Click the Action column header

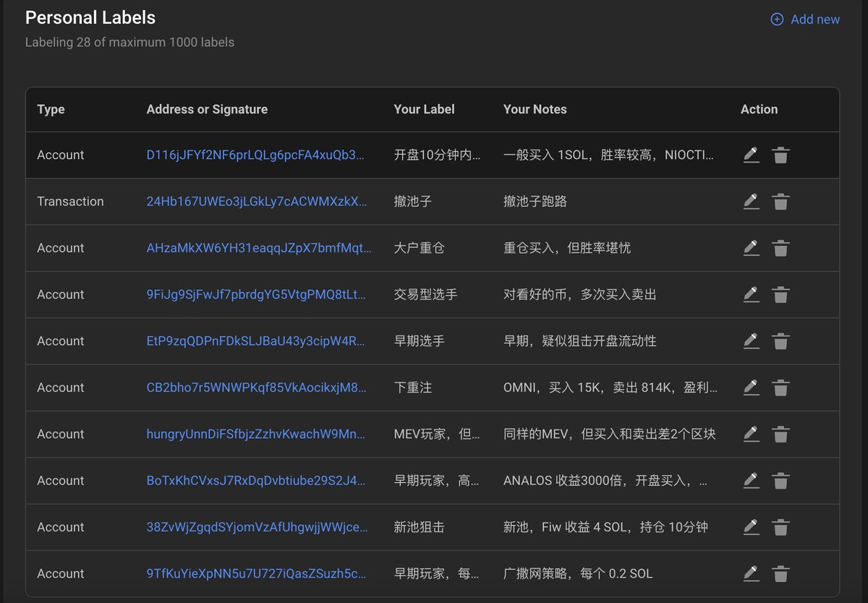click(x=759, y=109)
